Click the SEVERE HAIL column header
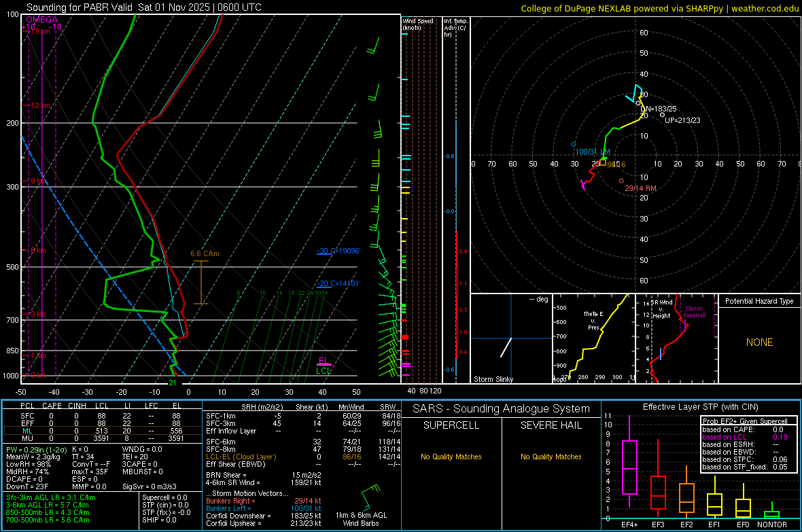The width and height of the screenshot is (802, 532). (x=551, y=425)
